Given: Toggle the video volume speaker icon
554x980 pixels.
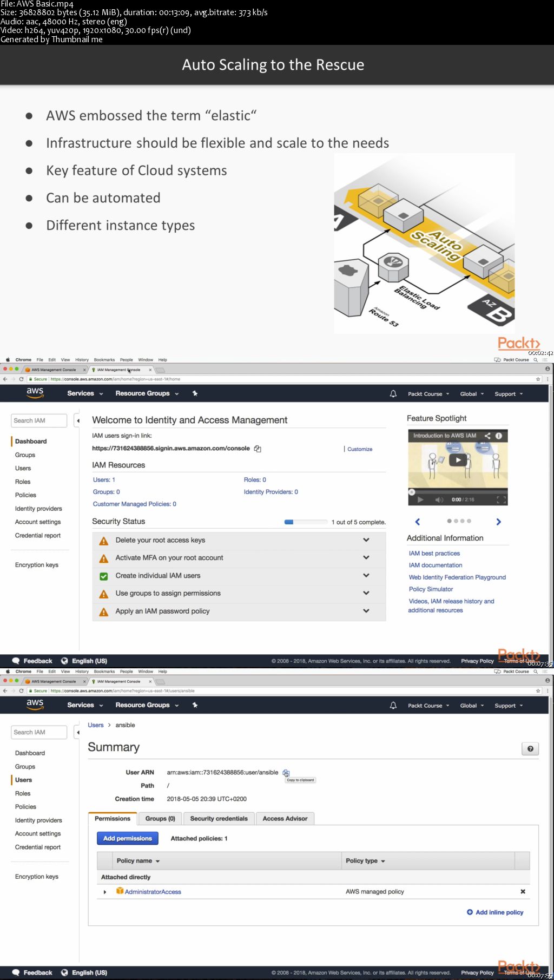Looking at the screenshot, I should [x=439, y=499].
